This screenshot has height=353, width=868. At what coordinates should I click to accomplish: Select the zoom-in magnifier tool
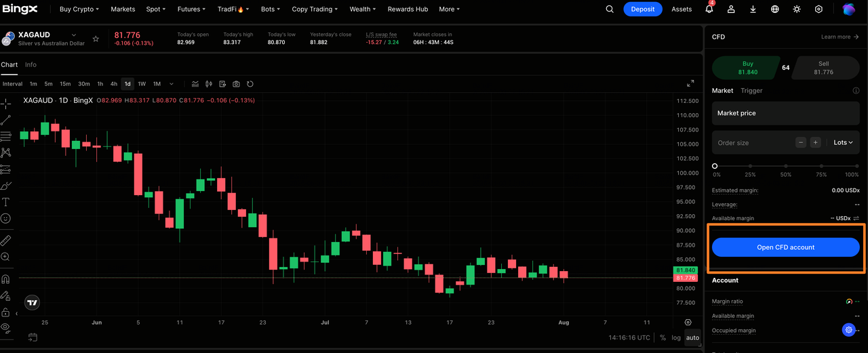pos(5,257)
